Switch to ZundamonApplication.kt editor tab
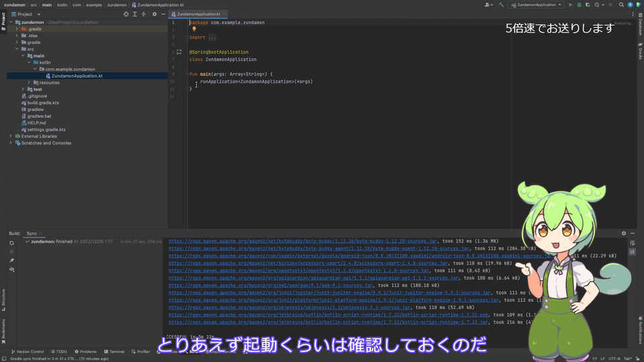The image size is (644, 362). 198,14
